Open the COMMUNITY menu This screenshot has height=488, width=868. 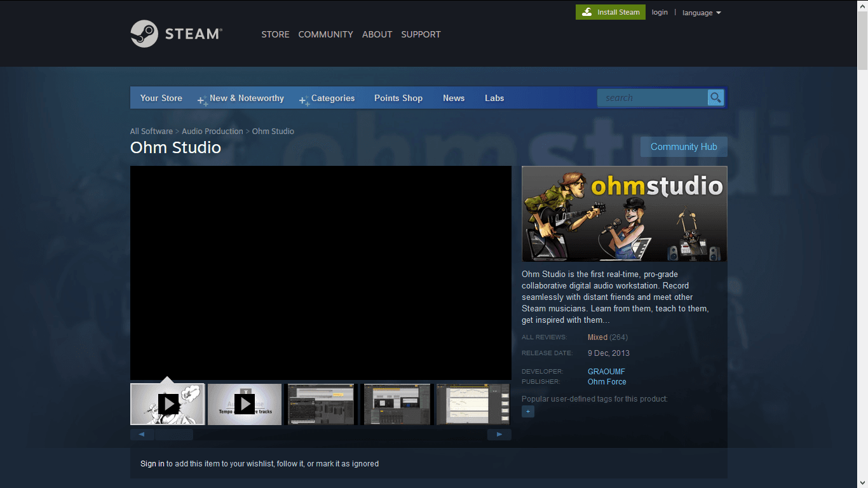click(325, 34)
